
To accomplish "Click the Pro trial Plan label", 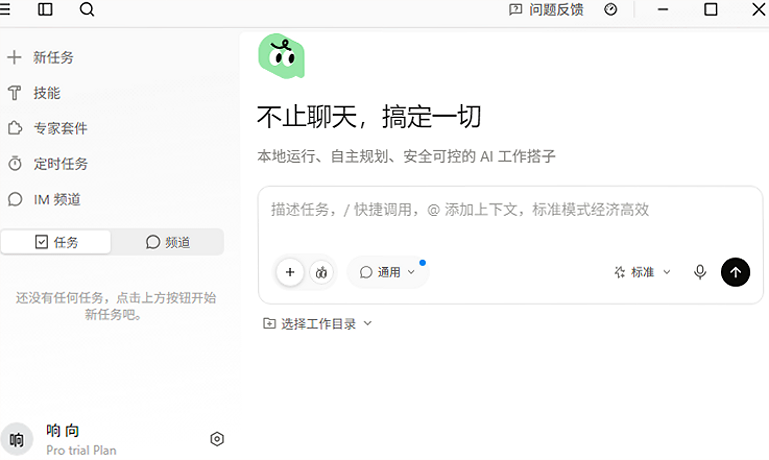I will [x=81, y=450].
